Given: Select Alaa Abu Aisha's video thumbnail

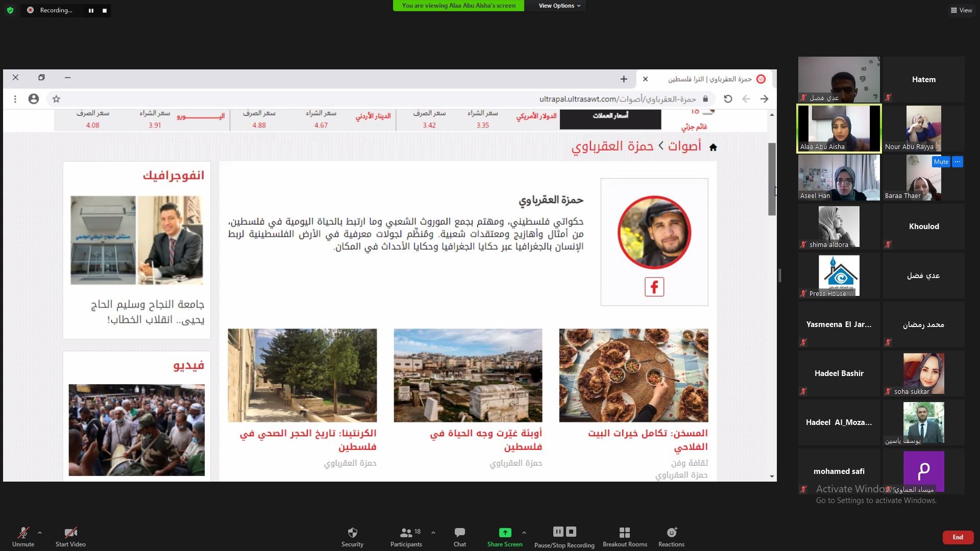Looking at the screenshot, I should 839,129.
